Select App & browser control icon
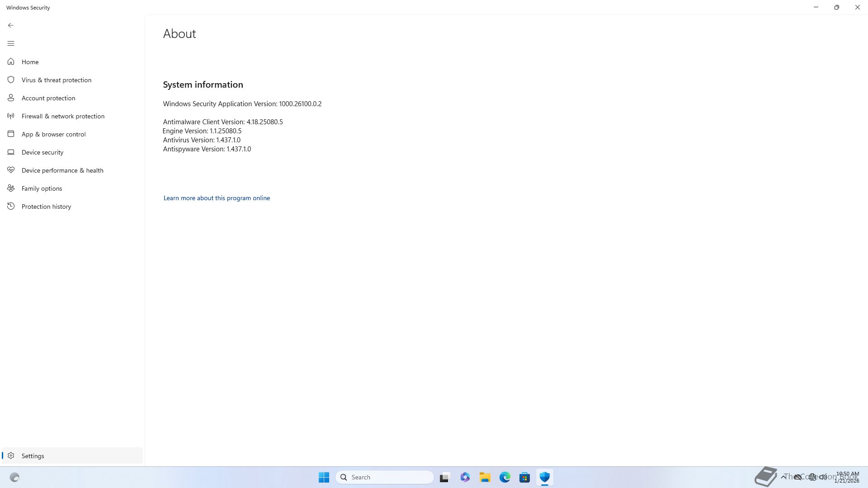 (11, 134)
